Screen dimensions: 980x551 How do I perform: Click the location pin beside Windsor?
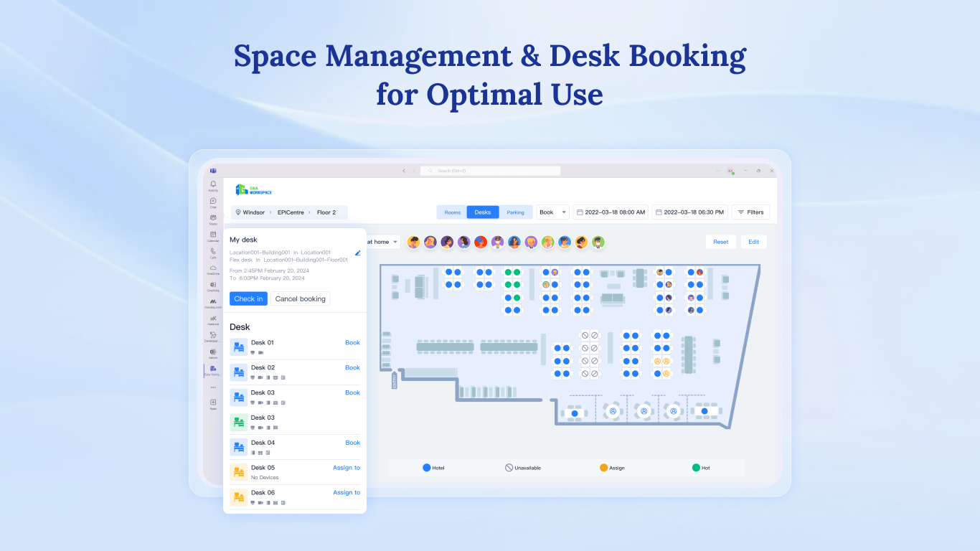(x=238, y=212)
